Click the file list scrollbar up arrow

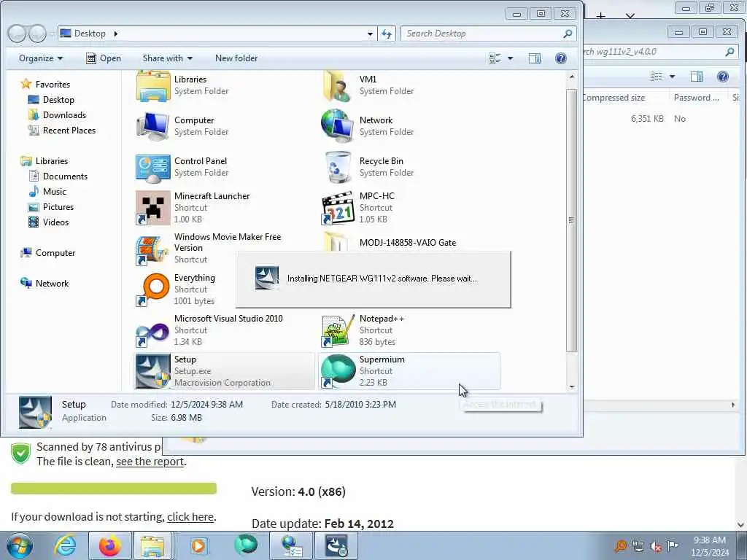coord(572,76)
